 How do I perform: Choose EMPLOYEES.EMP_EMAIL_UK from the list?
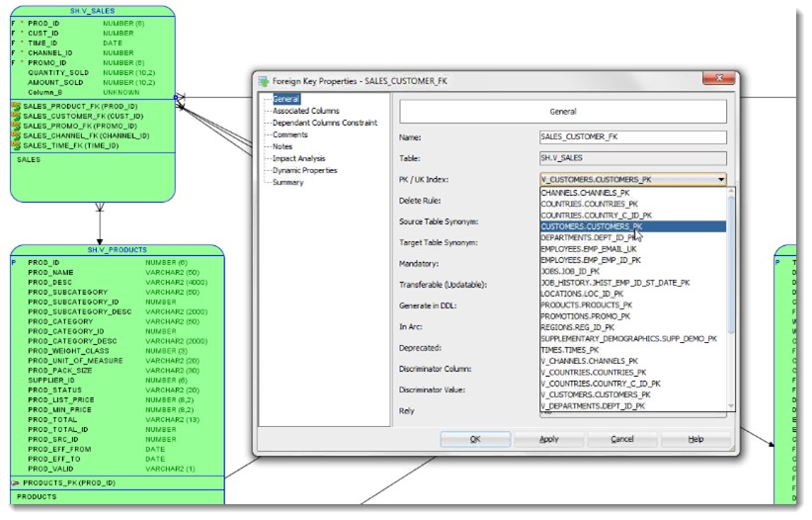coord(633,249)
